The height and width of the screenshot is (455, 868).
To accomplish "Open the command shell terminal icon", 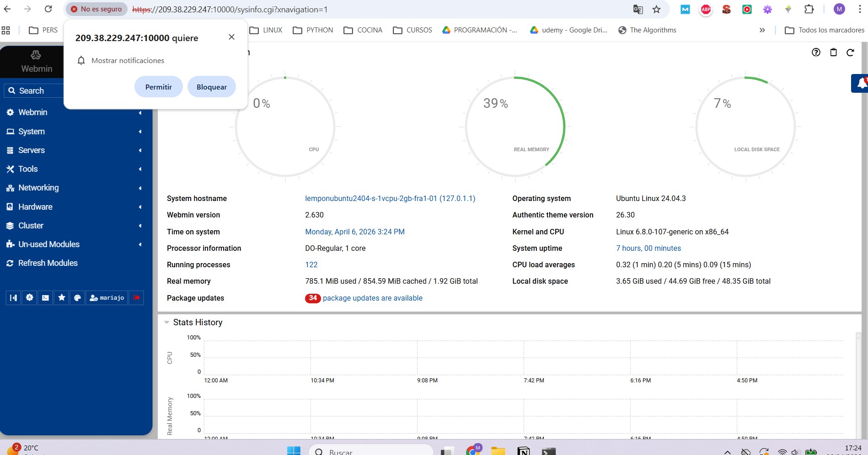I will click(x=45, y=298).
